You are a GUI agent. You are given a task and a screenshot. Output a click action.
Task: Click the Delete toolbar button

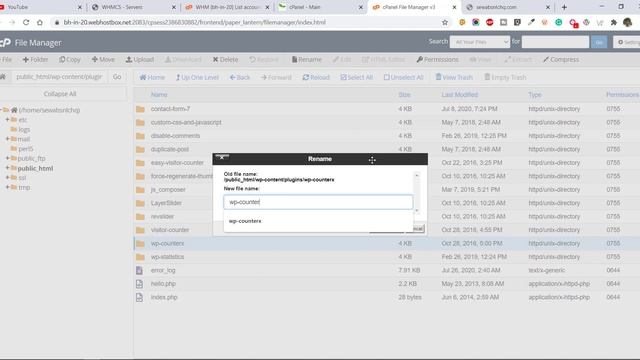pos(225,60)
